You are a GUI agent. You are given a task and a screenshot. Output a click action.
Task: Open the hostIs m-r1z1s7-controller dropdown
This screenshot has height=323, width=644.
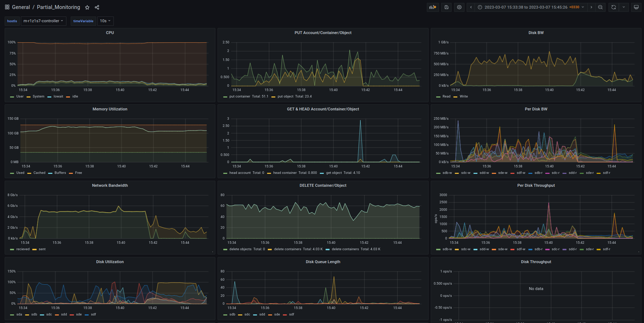coord(43,21)
